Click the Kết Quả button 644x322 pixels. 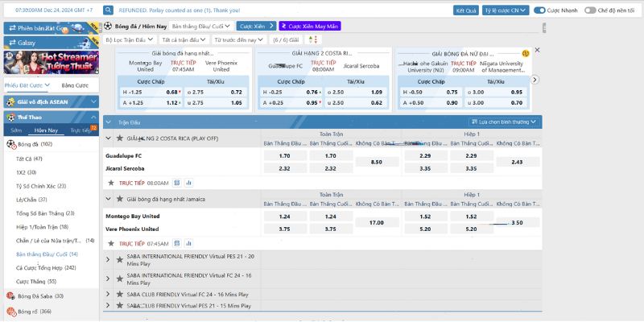(466, 10)
